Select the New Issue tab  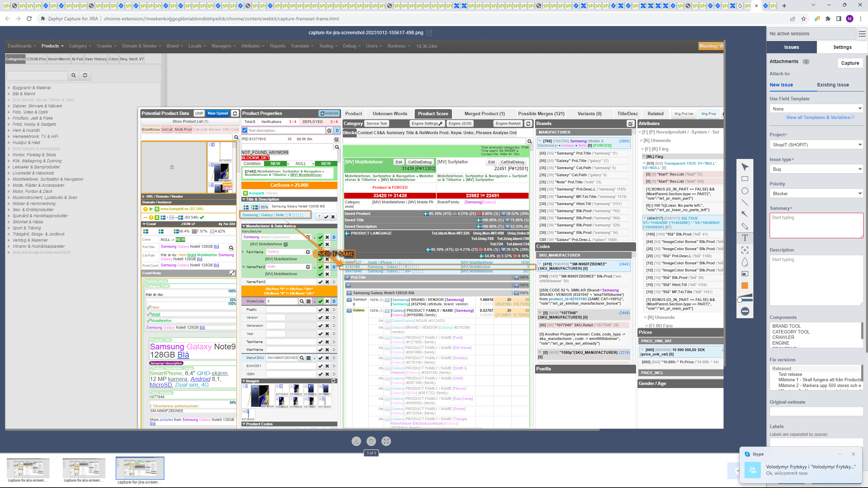[x=781, y=85]
